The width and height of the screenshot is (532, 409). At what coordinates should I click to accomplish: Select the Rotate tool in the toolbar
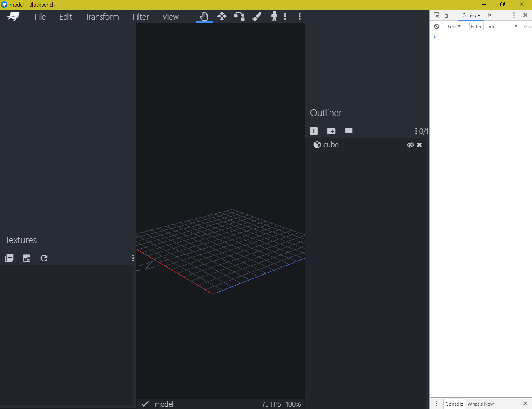[239, 17]
